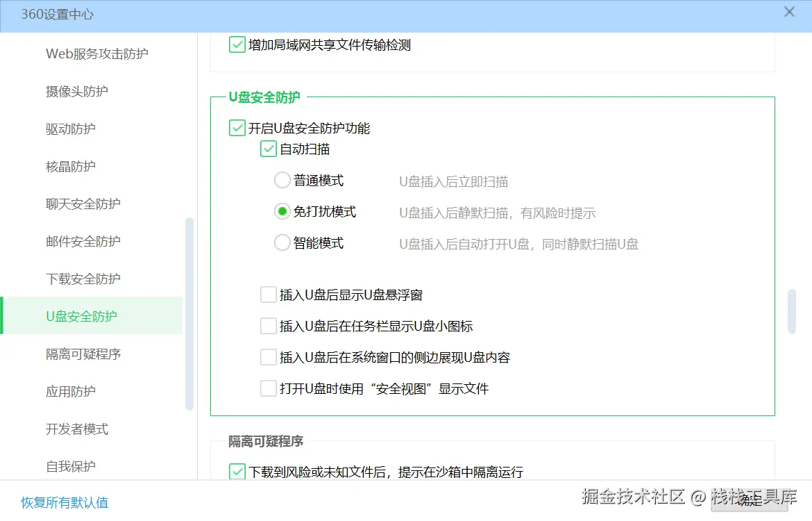The image size is (812, 521).
Task: Enable 插入U盘后在系统窗口的侧边展现U盘内容
Action: click(269, 357)
